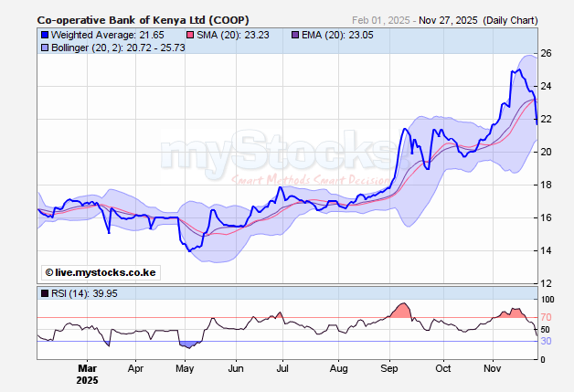Viewport: 574px width, 392px height.
Task: Click the myStocks watermark logo
Action: 265,153
